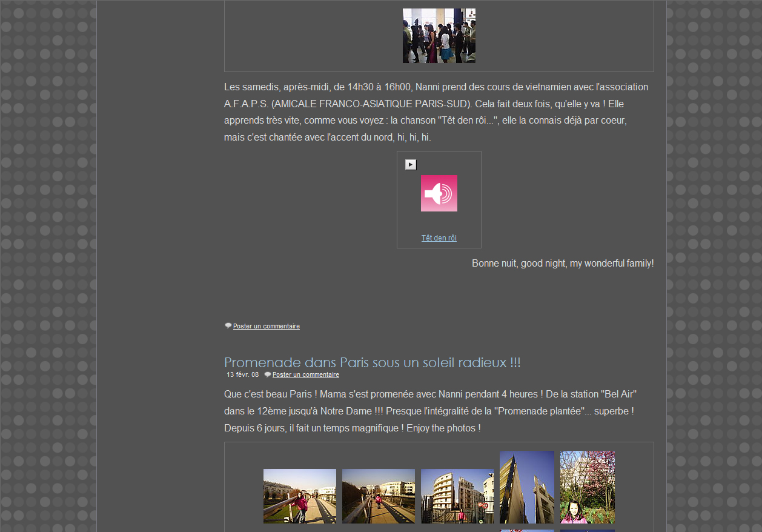Screen dimensions: 762x532
Task: Click the pink speaker audio icon
Action: pyautogui.click(x=439, y=193)
